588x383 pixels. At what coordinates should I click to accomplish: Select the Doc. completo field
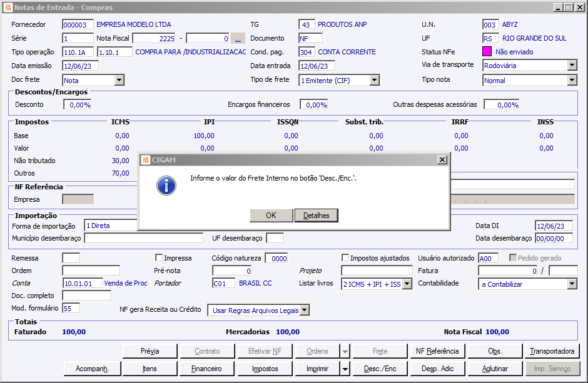click(86, 296)
